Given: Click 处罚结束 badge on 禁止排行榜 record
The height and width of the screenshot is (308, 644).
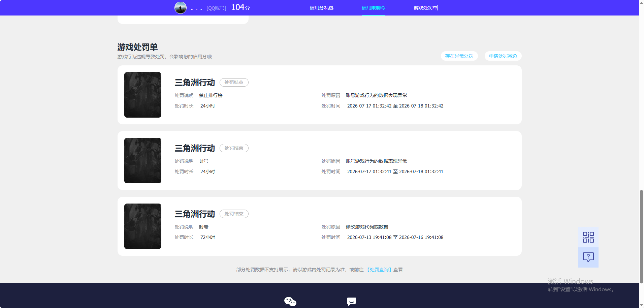Looking at the screenshot, I should pyautogui.click(x=234, y=82).
